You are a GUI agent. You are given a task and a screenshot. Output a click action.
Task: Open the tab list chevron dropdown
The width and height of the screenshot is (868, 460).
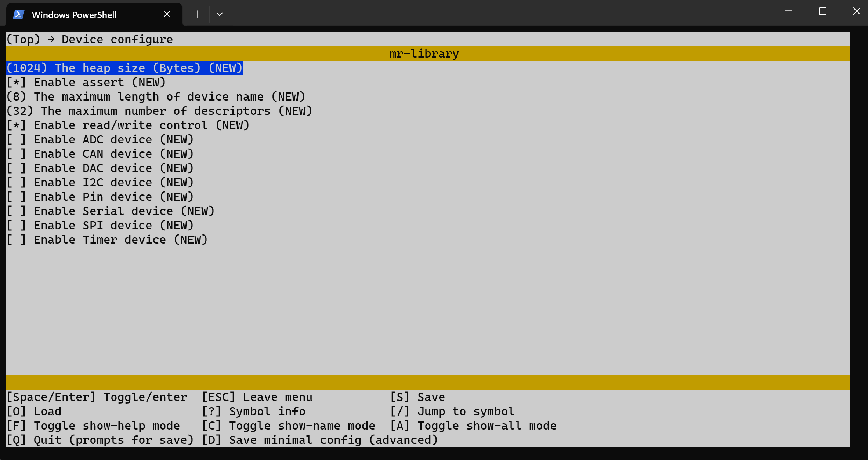pos(219,14)
